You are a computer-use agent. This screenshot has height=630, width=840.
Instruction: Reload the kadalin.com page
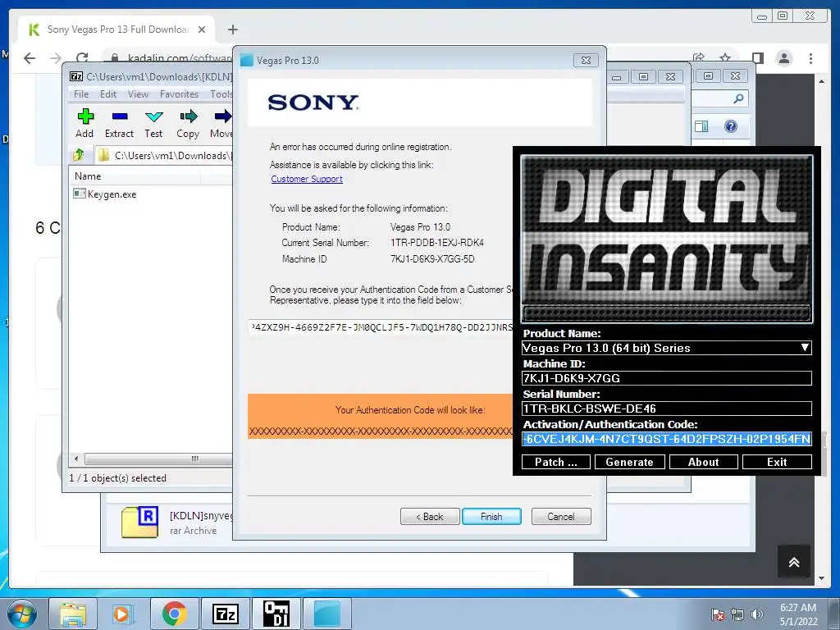click(x=82, y=58)
